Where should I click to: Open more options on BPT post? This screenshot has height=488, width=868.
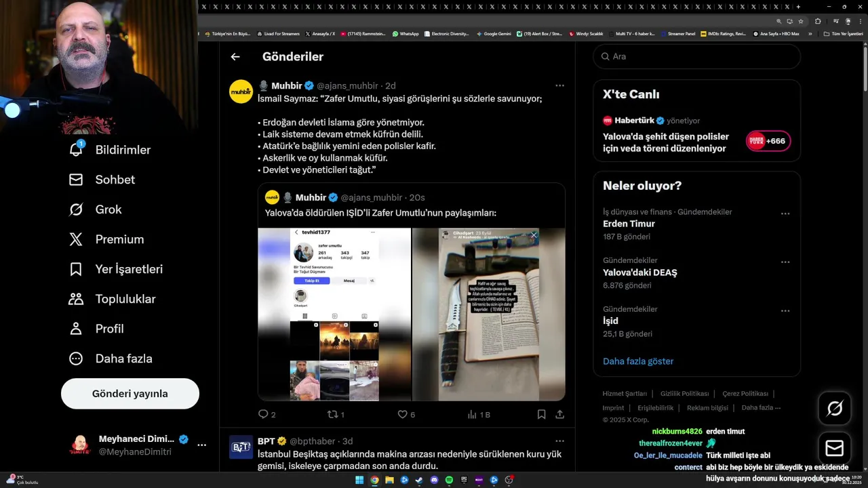click(559, 441)
